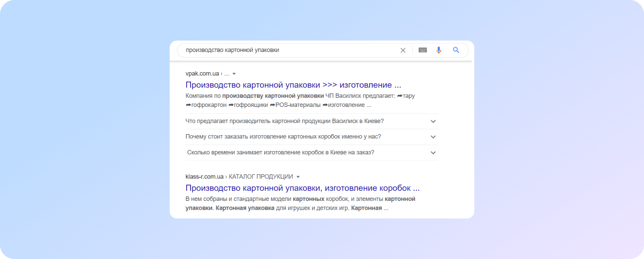This screenshot has width=644, height=259.
Task: Run the search with the magnifier icon
Action: (456, 50)
